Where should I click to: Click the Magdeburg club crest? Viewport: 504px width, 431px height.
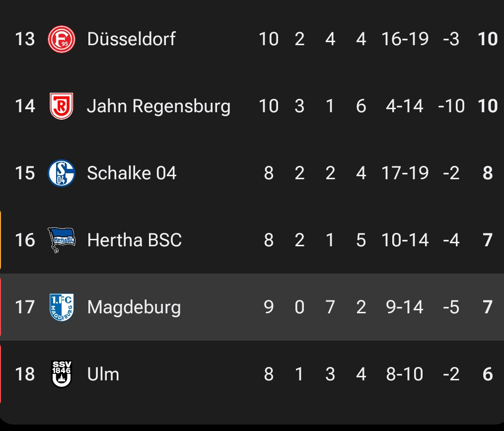click(62, 307)
